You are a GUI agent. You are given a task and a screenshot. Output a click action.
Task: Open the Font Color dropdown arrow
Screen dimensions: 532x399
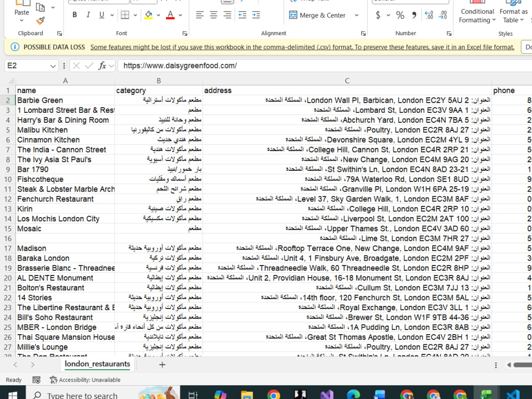coord(180,15)
